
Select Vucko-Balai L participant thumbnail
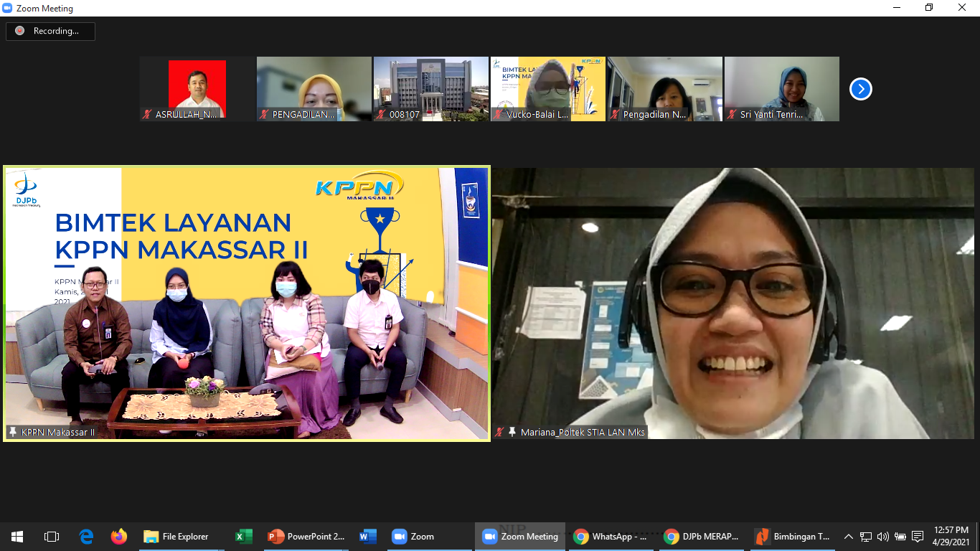(548, 89)
